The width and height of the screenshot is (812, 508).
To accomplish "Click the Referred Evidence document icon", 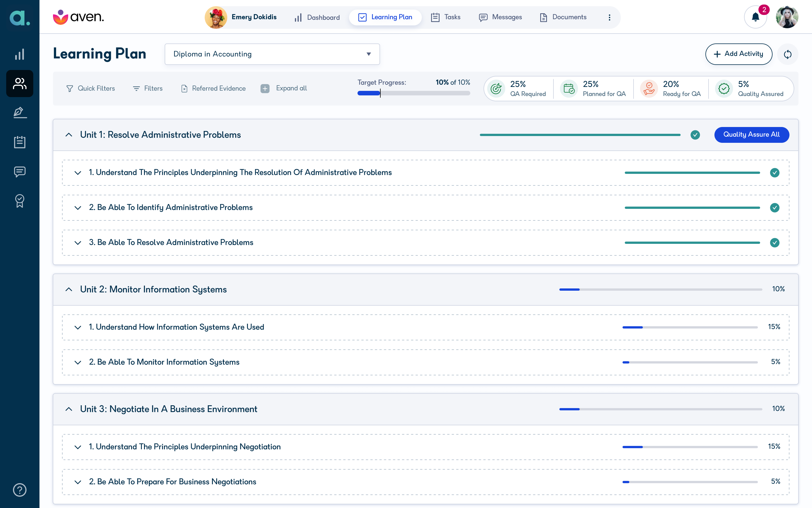I will 184,88.
